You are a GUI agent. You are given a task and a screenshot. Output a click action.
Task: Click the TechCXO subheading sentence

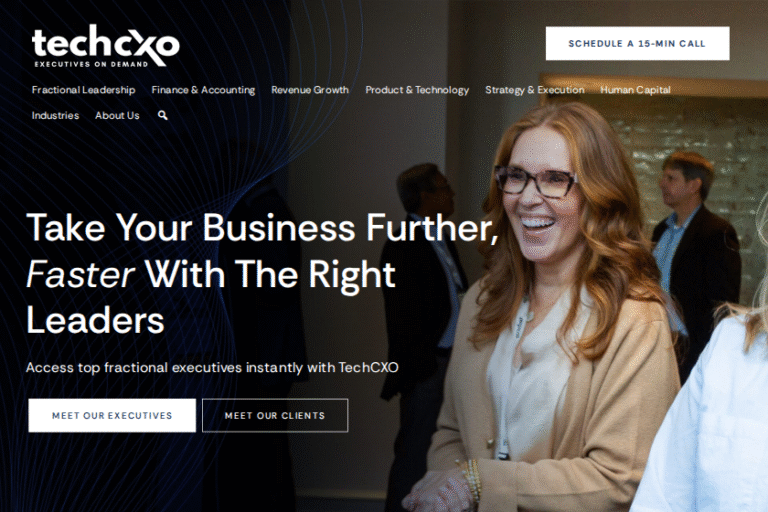click(x=212, y=367)
